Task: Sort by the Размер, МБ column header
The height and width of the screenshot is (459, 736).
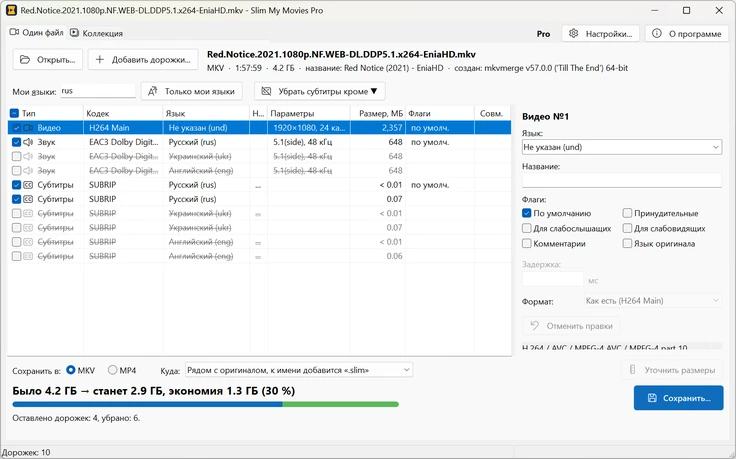Action: pos(378,113)
